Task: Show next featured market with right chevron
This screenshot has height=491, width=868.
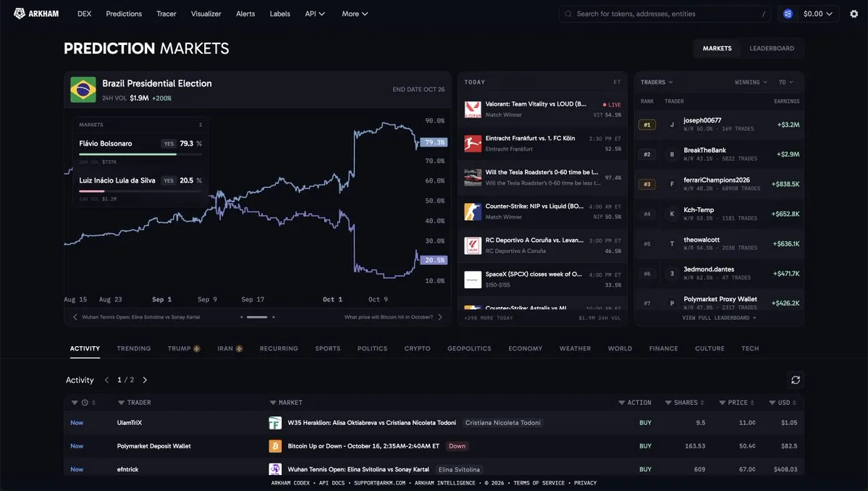Action: click(441, 317)
